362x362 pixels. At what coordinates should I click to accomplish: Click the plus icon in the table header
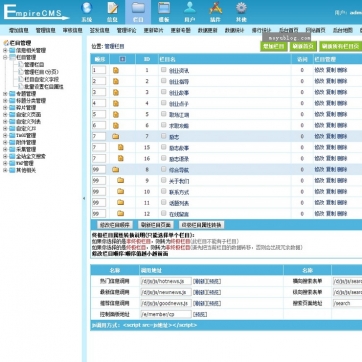[x=122, y=59]
